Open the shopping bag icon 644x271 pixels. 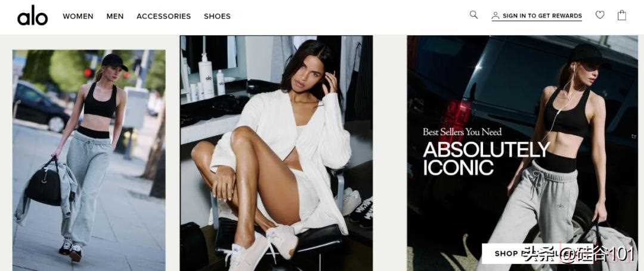[622, 15]
